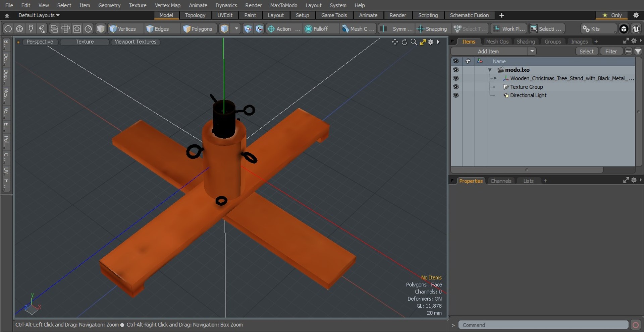
Task: Click the globe icon in the mode toolbar
Action: 19,29
